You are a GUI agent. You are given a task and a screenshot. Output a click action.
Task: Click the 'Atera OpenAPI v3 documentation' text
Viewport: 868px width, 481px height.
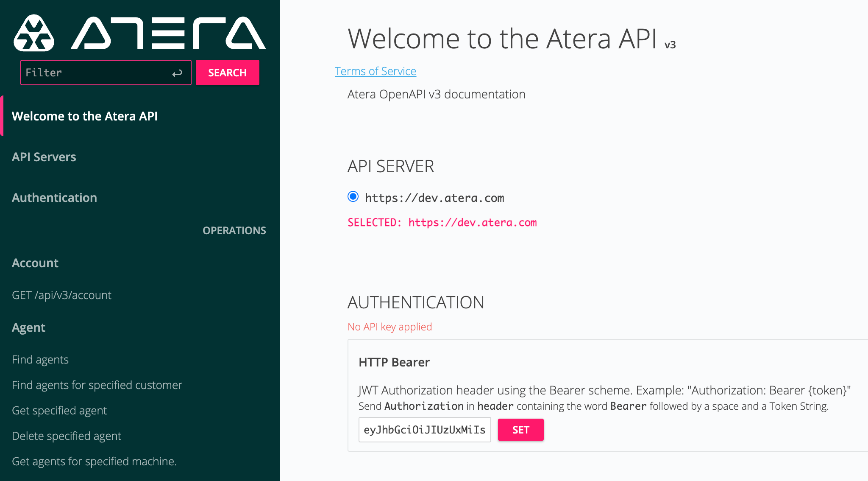point(437,94)
